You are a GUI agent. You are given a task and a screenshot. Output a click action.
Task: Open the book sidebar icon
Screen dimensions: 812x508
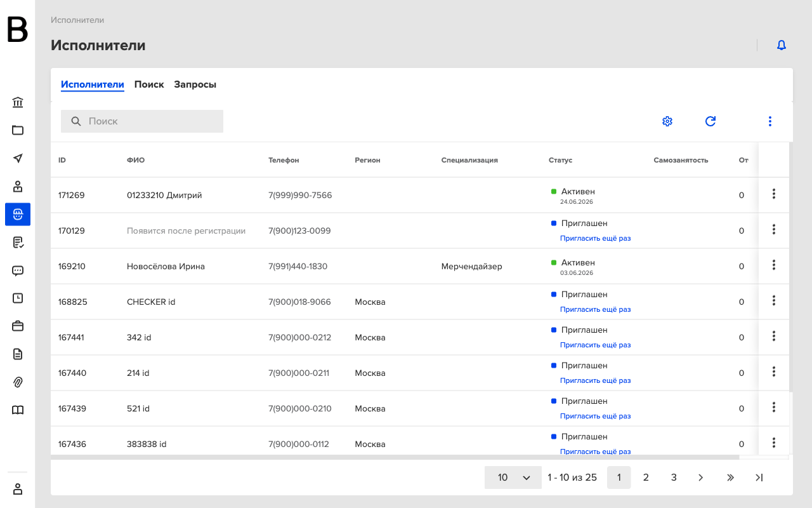coord(18,410)
